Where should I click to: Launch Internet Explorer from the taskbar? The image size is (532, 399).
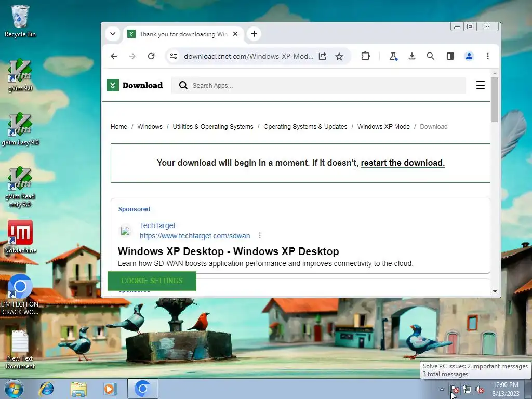46,389
